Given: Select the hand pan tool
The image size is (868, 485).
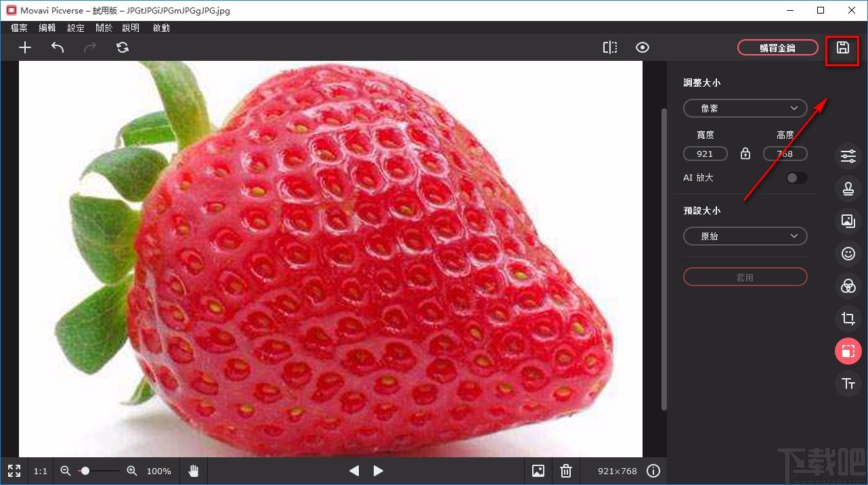Looking at the screenshot, I should pos(194,471).
